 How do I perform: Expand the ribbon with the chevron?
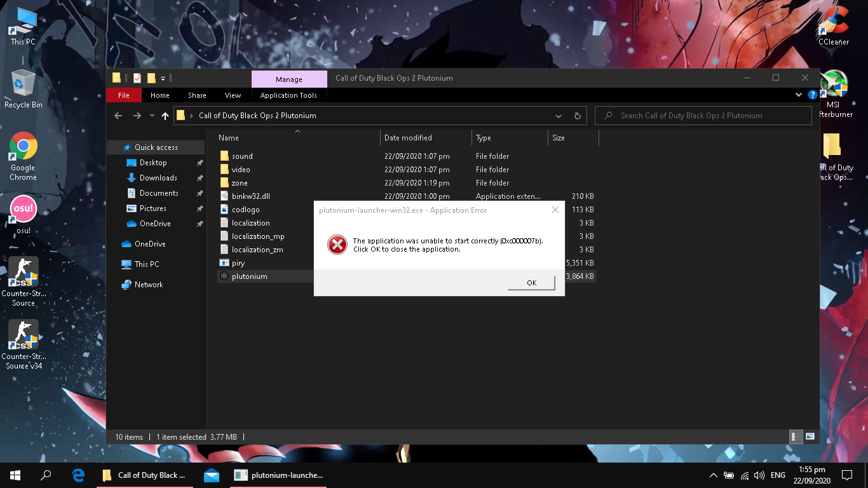coord(799,95)
